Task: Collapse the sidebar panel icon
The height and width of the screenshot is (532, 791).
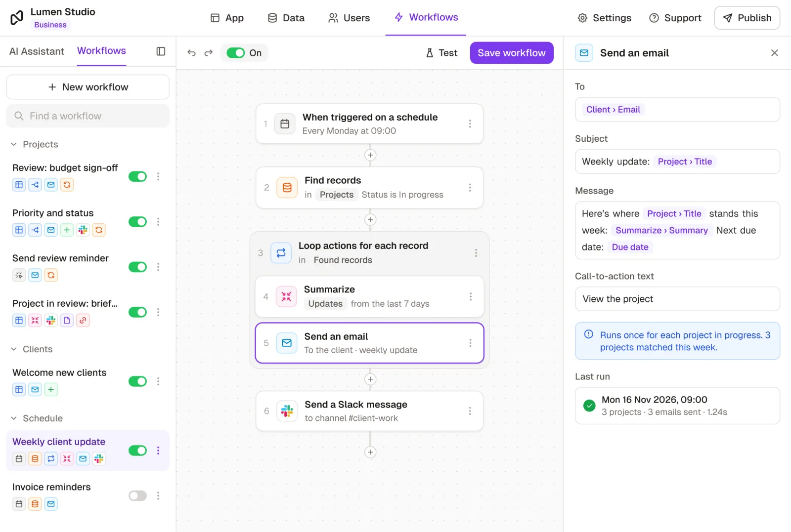Action: pos(161,51)
